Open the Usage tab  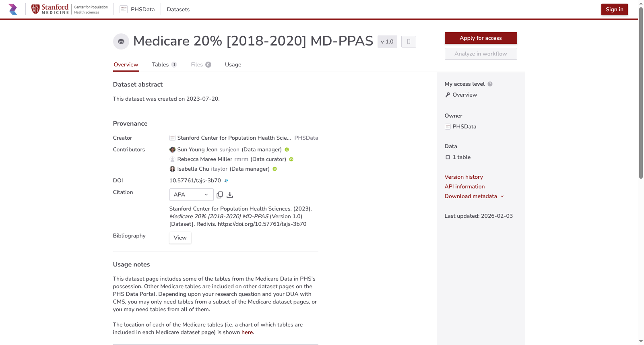tap(233, 65)
